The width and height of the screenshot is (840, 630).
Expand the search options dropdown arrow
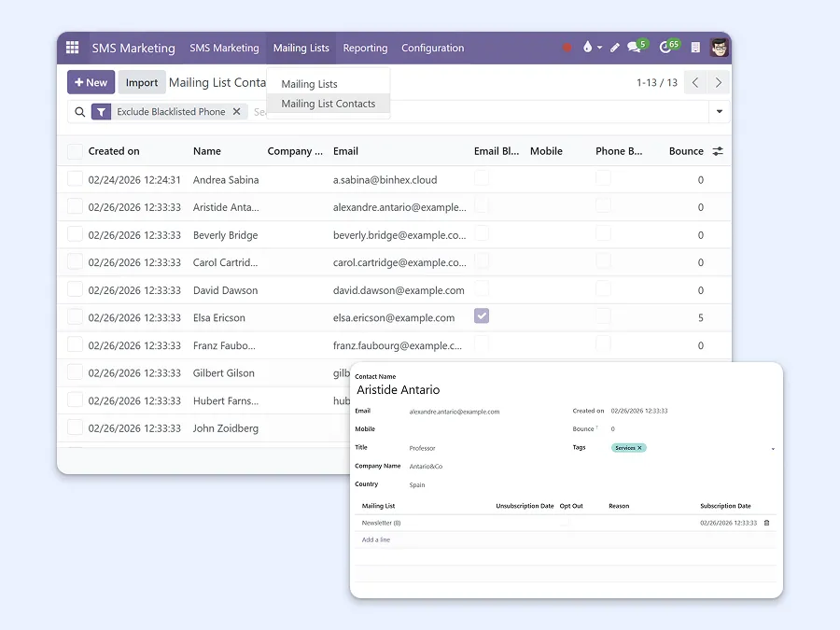coord(720,112)
